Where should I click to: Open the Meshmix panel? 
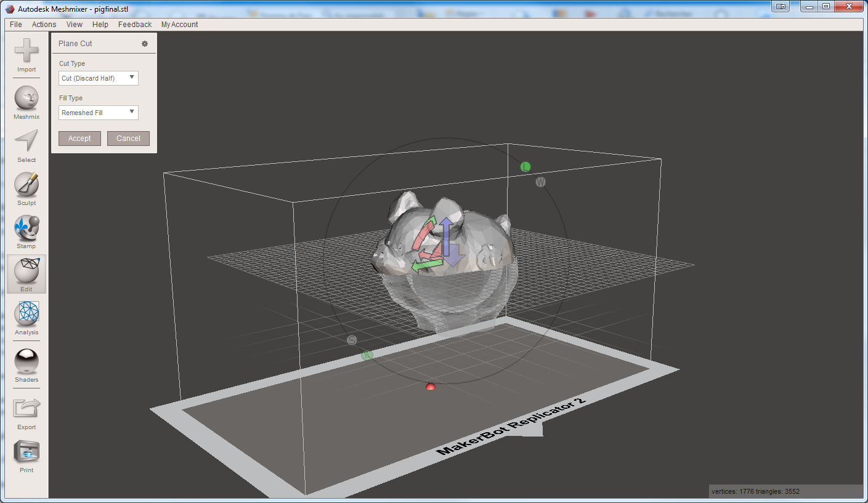tap(26, 103)
